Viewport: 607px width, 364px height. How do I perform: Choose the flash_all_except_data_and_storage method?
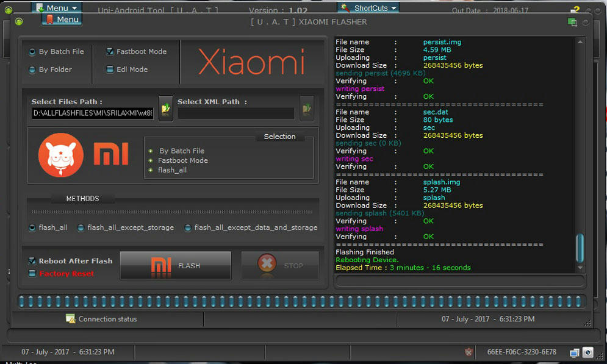click(x=251, y=228)
